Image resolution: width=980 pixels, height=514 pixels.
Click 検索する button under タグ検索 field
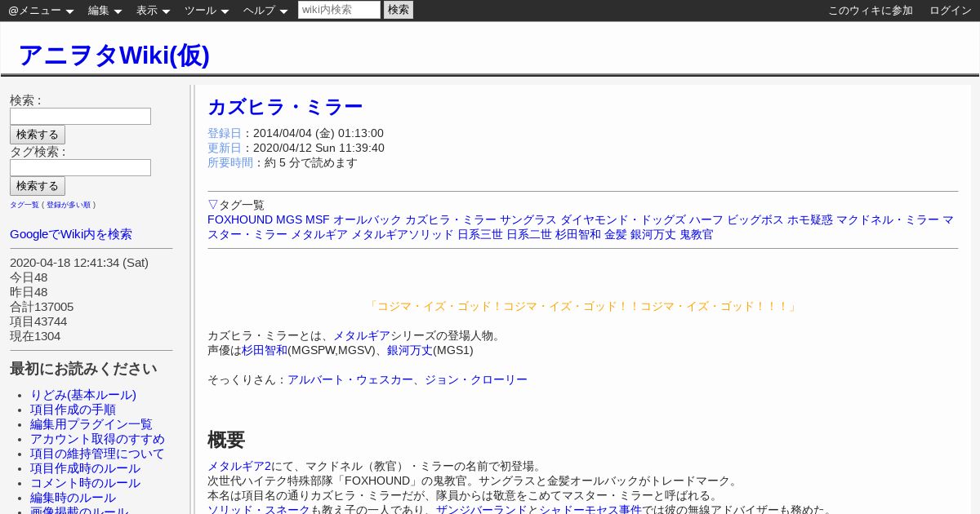click(38, 186)
